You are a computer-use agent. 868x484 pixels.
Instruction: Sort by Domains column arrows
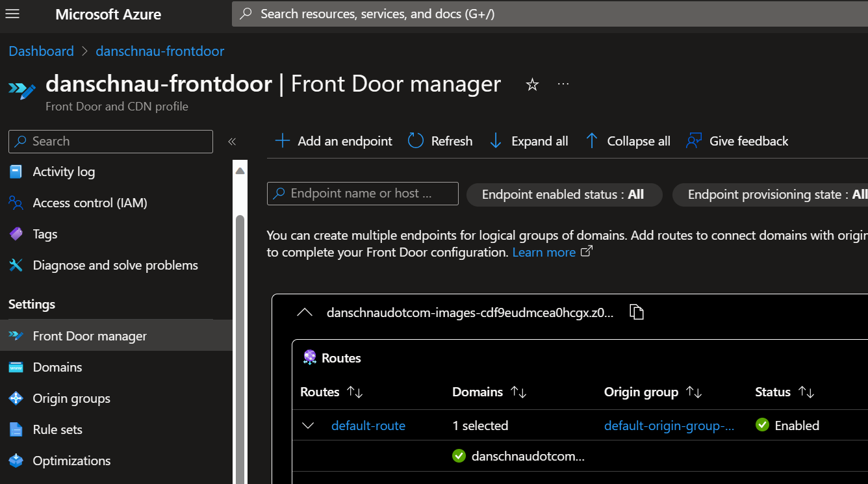click(x=518, y=392)
